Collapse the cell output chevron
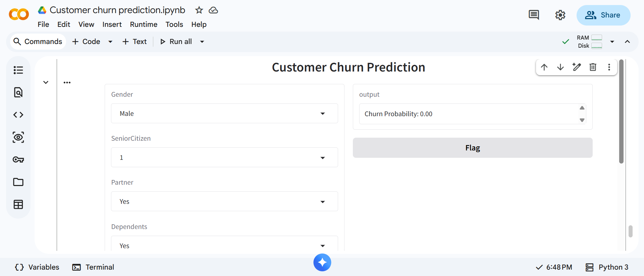This screenshot has width=644, height=276. point(46,82)
